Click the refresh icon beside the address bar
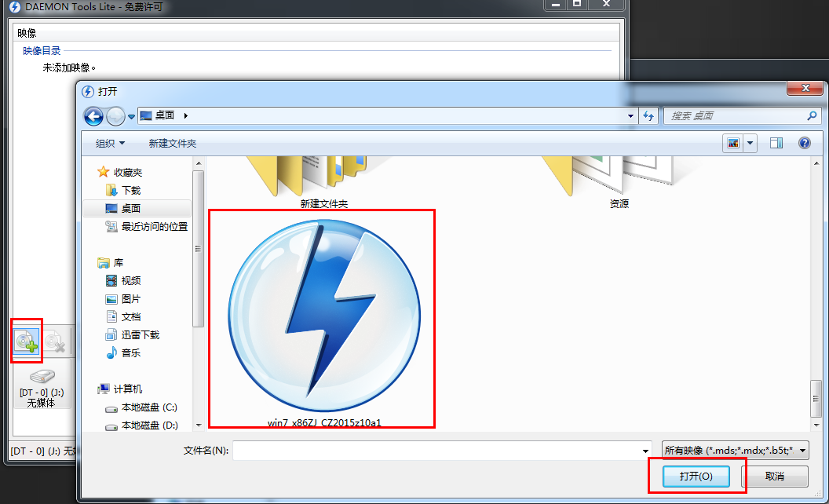 pyautogui.click(x=648, y=115)
